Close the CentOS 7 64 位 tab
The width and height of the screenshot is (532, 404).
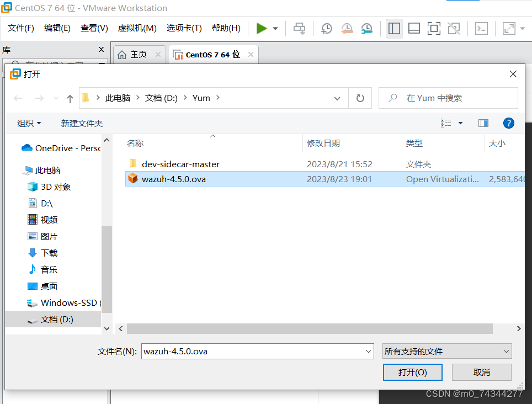click(251, 54)
